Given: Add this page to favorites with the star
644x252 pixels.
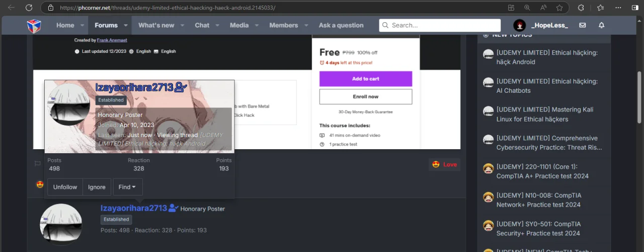Looking at the screenshot, I should click(559, 8).
